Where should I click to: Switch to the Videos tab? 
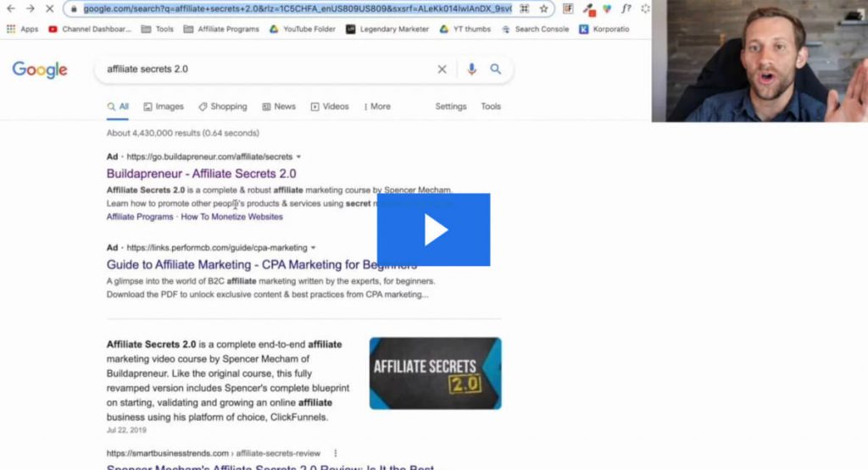click(x=330, y=107)
